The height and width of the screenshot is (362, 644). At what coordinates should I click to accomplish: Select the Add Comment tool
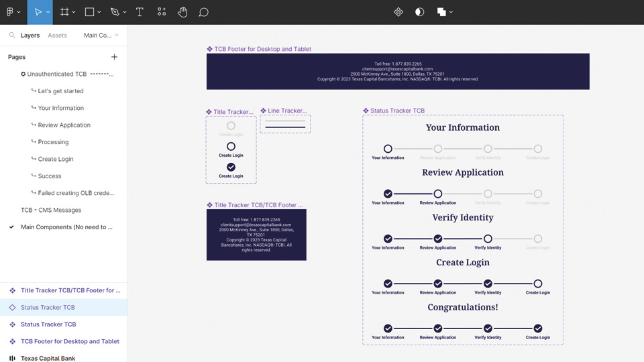click(x=204, y=12)
